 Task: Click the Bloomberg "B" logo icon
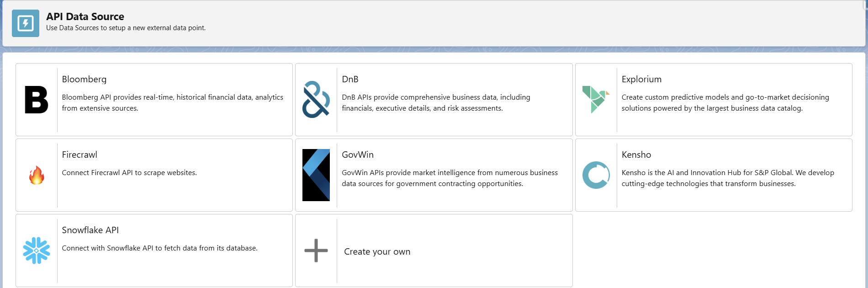[37, 100]
